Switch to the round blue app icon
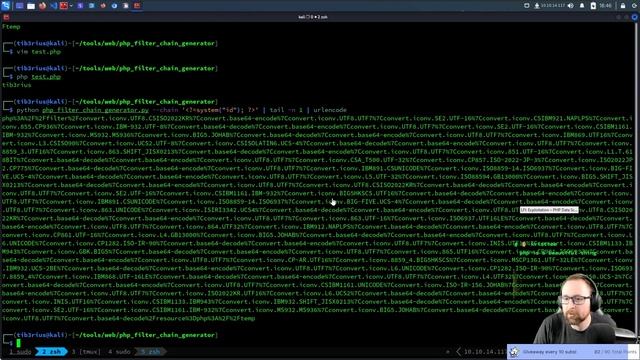 (114, 6)
